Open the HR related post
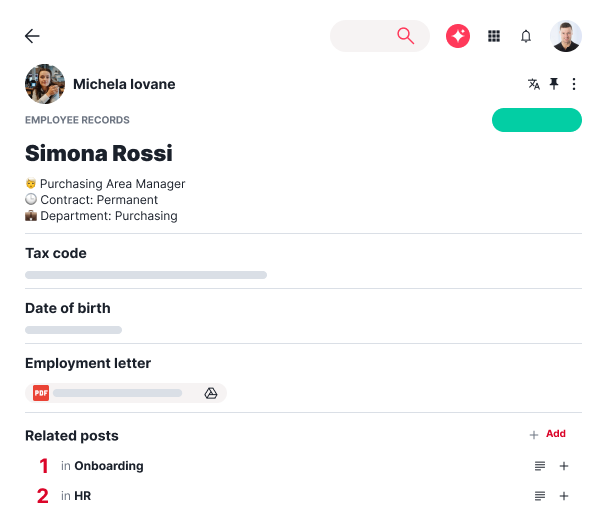602x526 pixels. tap(83, 496)
